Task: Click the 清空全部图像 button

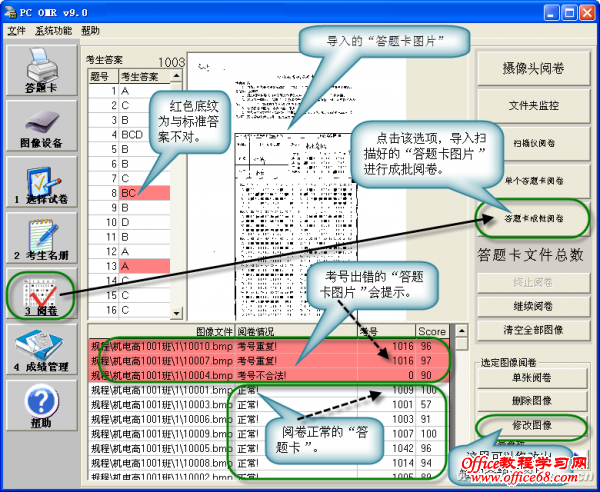Action: click(533, 330)
